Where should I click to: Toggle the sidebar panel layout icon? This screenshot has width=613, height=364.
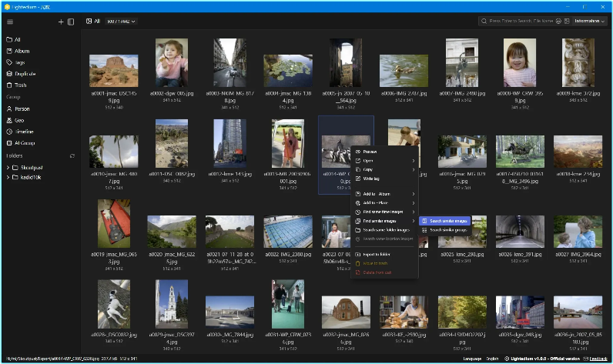click(x=71, y=22)
